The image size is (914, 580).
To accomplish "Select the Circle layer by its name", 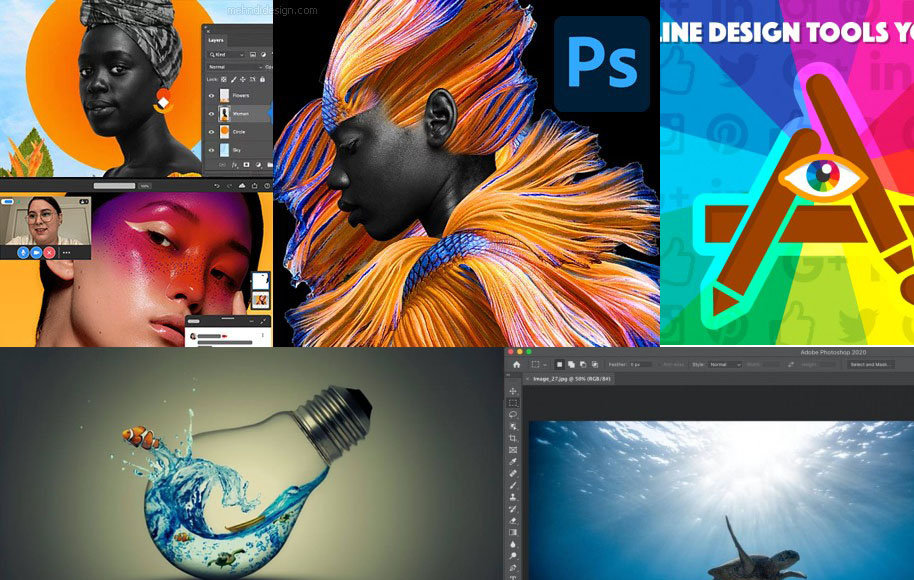I will pyautogui.click(x=239, y=132).
